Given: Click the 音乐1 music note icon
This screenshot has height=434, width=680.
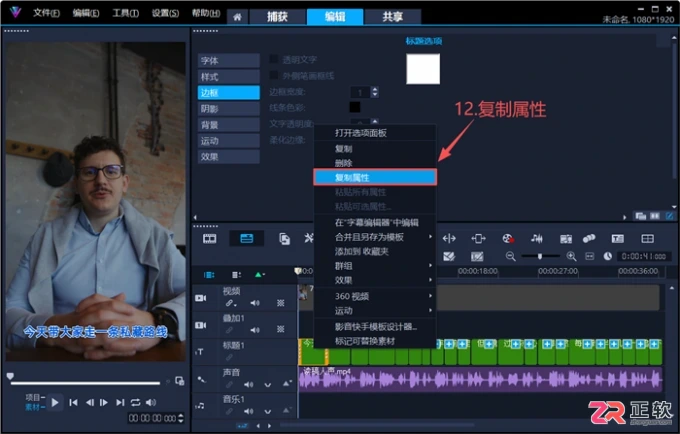Looking at the screenshot, I should (x=200, y=406).
